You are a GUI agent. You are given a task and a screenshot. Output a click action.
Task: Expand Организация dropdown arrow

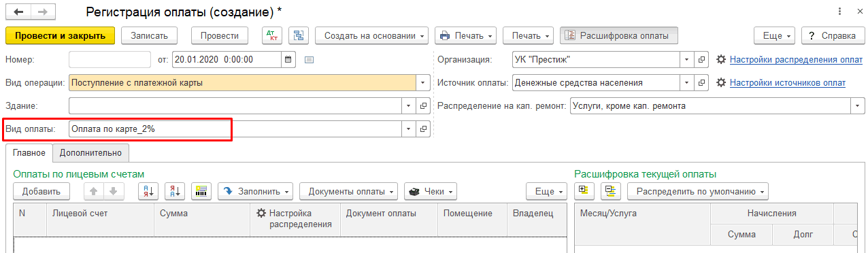coord(688,59)
